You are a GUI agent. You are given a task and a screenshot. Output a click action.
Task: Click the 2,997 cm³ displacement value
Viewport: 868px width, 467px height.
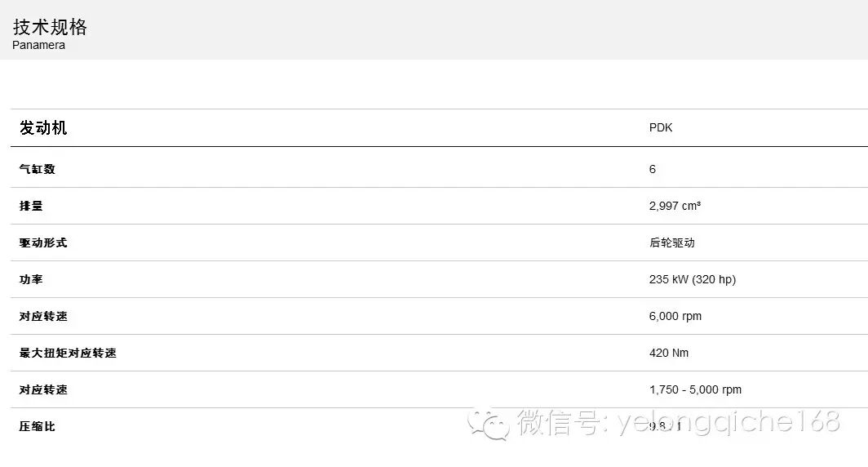(675, 206)
